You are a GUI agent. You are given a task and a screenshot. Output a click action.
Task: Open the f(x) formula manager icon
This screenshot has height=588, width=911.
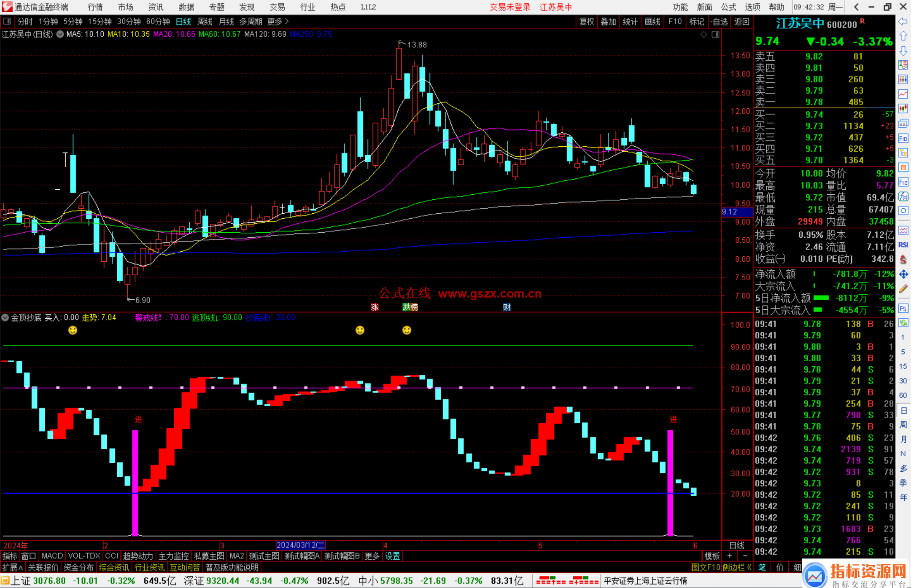[x=903, y=196]
